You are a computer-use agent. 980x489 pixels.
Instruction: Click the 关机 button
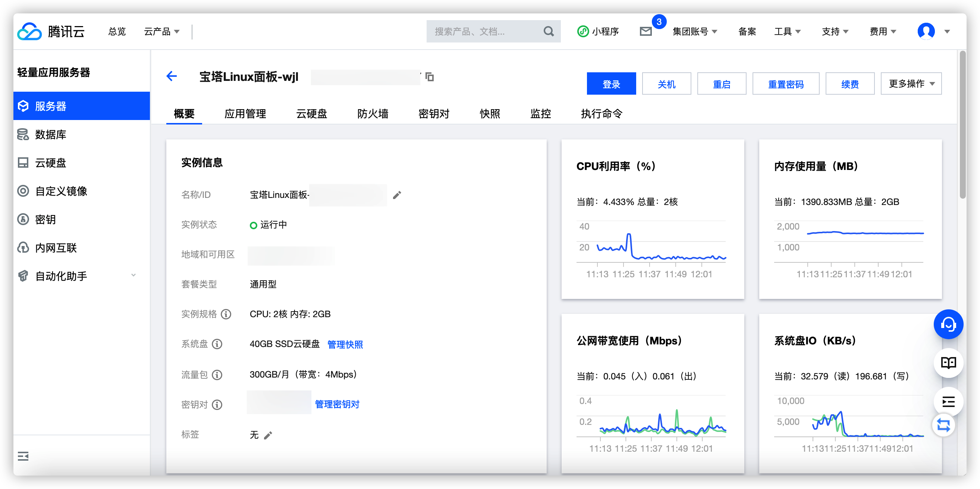click(x=666, y=83)
